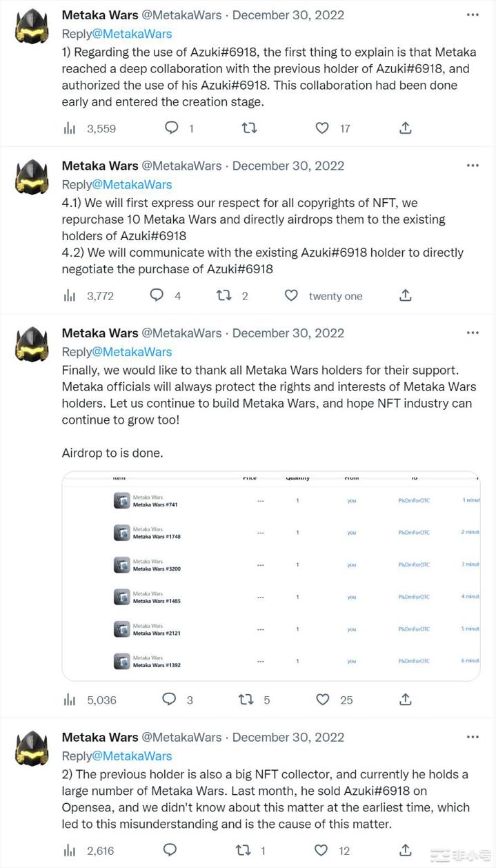This screenshot has width=496, height=868.
Task: Click the share icon on the last tweet
Action: click(406, 850)
